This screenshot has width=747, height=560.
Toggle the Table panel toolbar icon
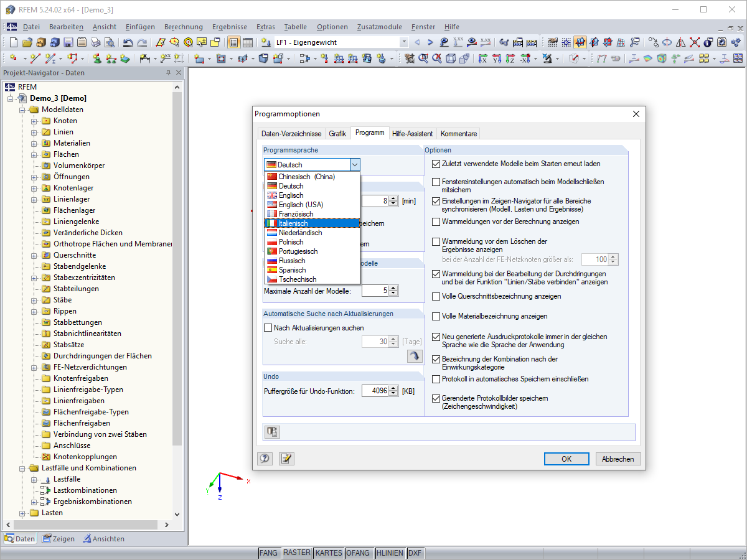[248, 42]
